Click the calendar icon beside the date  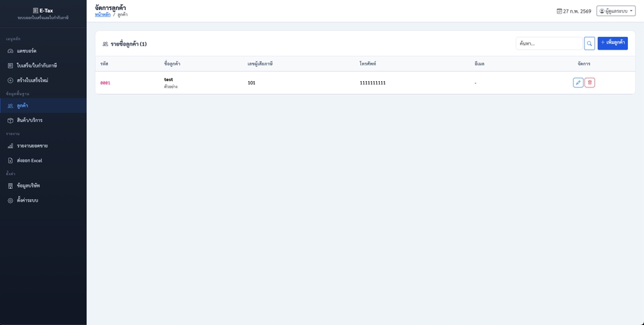559,11
